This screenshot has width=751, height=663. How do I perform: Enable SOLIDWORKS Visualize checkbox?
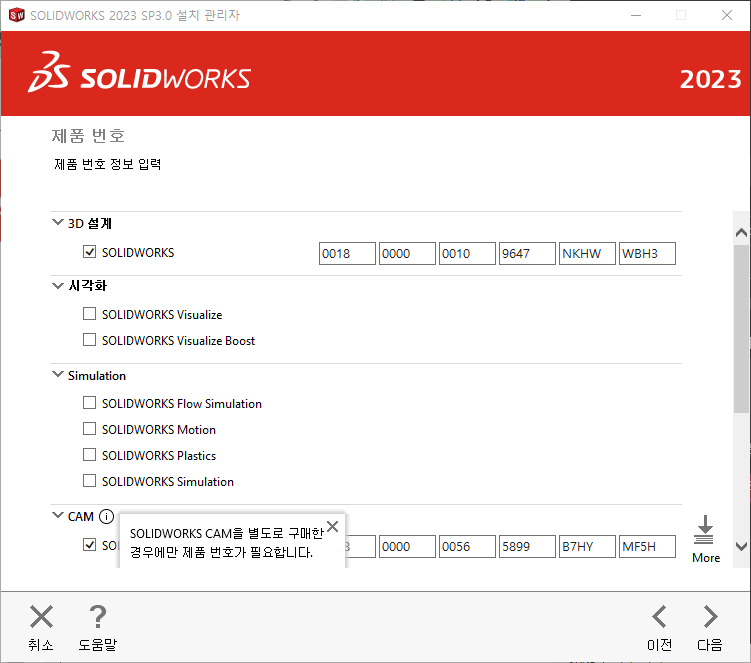pos(90,314)
